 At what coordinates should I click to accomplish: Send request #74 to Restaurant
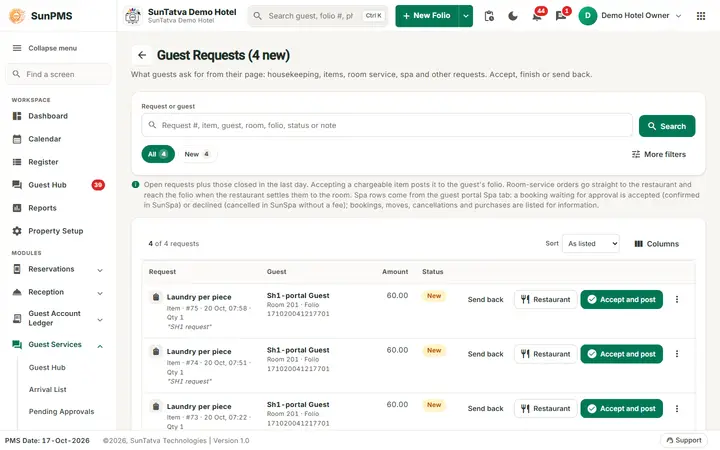pyautogui.click(x=546, y=354)
